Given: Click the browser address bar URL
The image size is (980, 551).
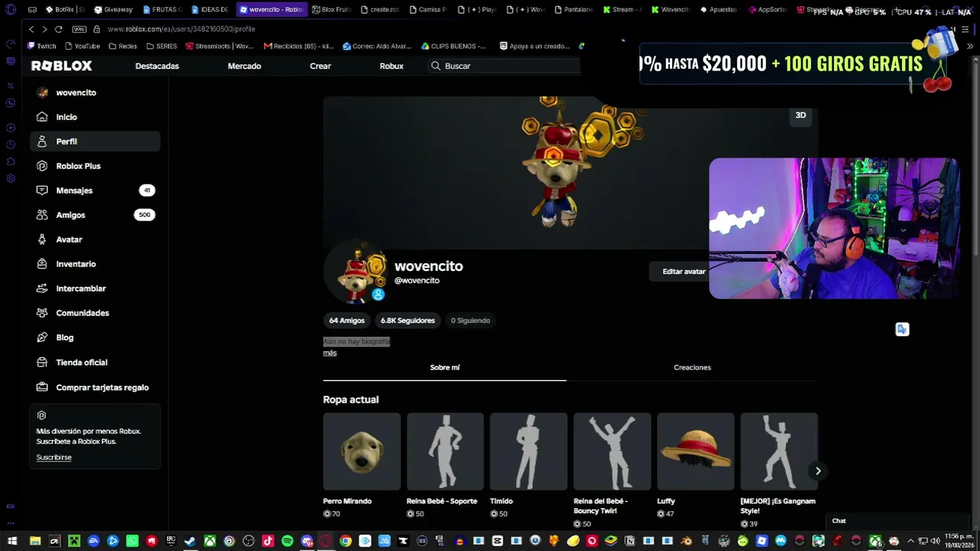Looking at the screenshot, I should pos(181,29).
